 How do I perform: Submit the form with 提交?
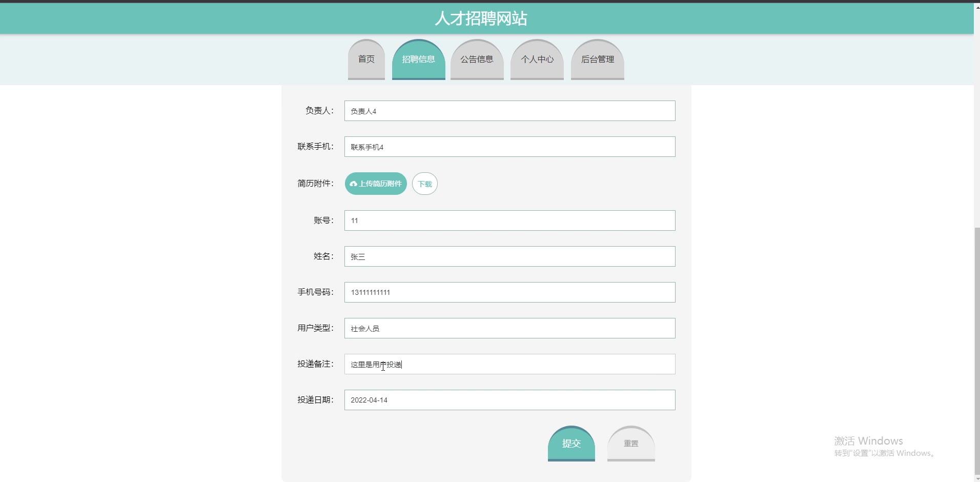571,444
